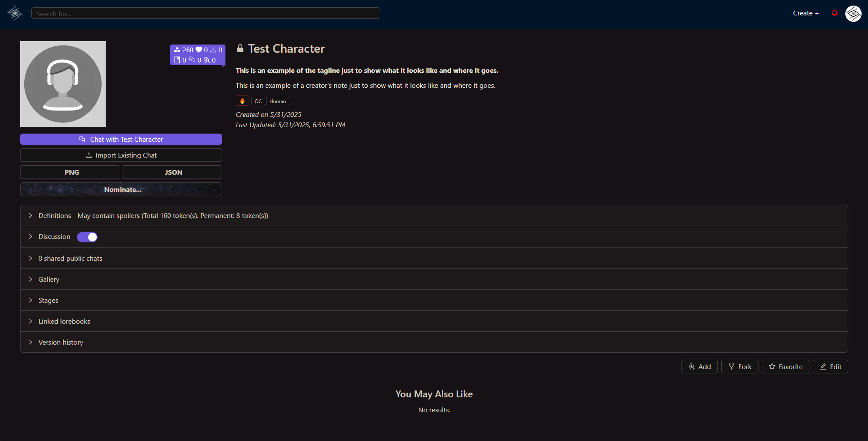Select the Human tag
The image size is (868, 441).
point(278,101)
